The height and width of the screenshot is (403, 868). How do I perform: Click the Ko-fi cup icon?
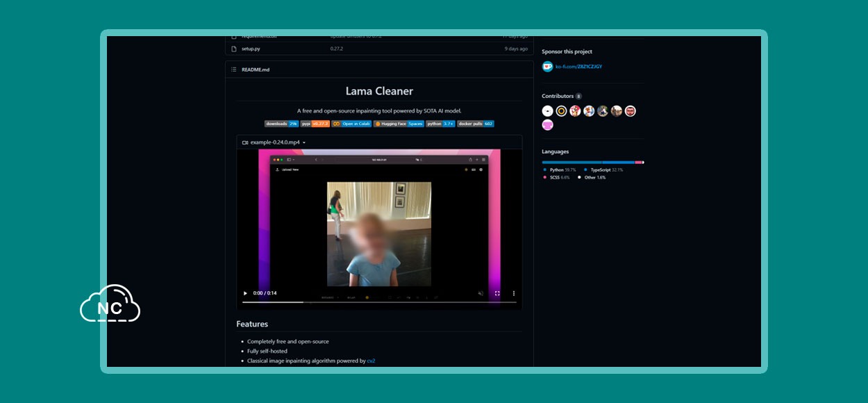tap(548, 67)
